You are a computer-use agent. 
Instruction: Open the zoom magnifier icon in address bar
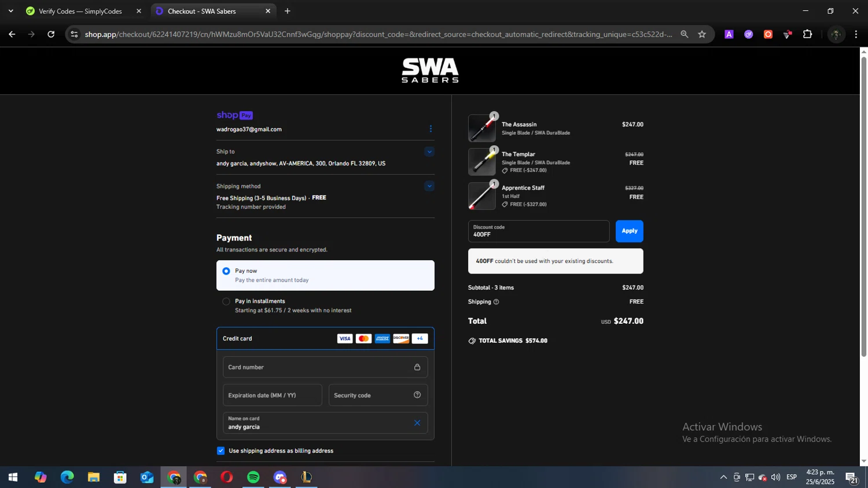coord(685,34)
